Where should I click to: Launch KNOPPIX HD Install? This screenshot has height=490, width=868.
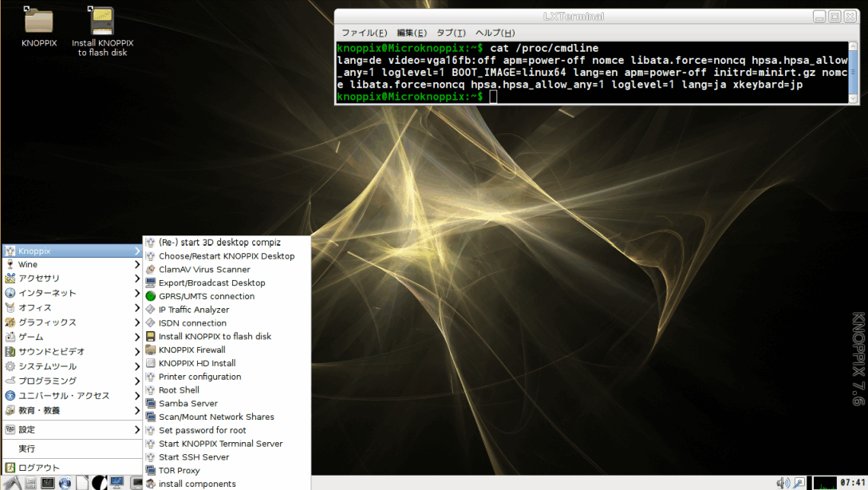click(x=227, y=363)
